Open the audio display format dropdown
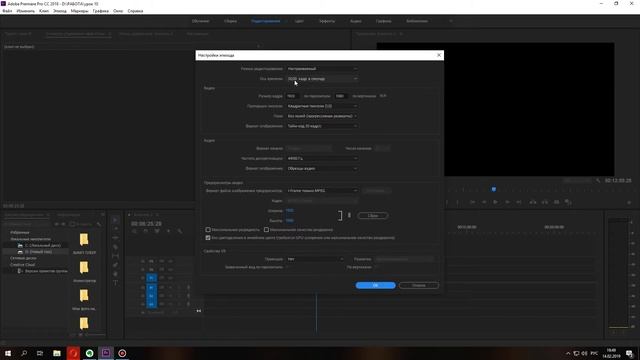Image resolution: width=640 pixels, height=360 pixels. click(322, 169)
